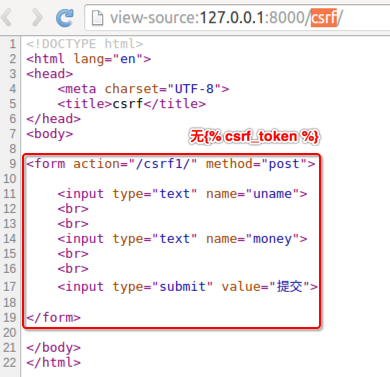Click the closing form tag

(54, 317)
